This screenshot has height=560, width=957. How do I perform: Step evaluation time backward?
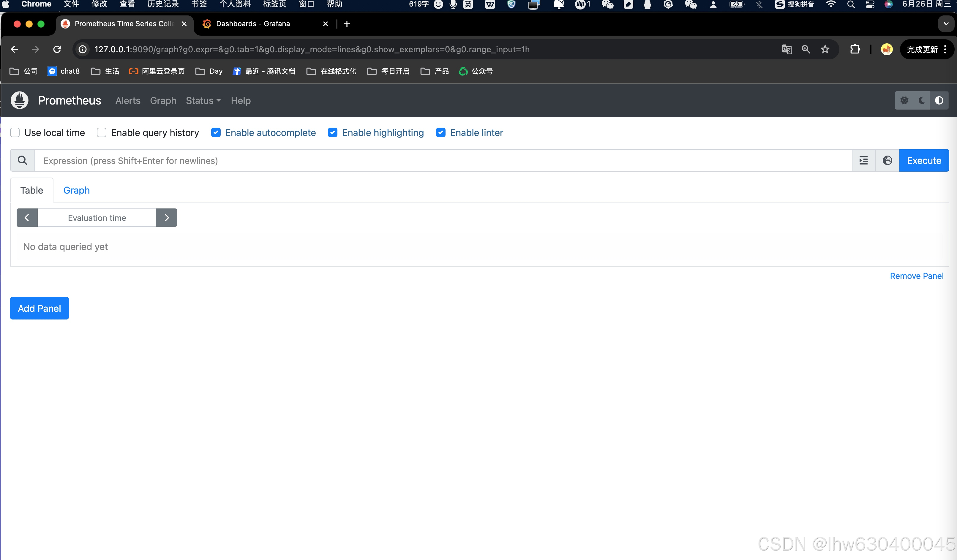click(x=27, y=218)
